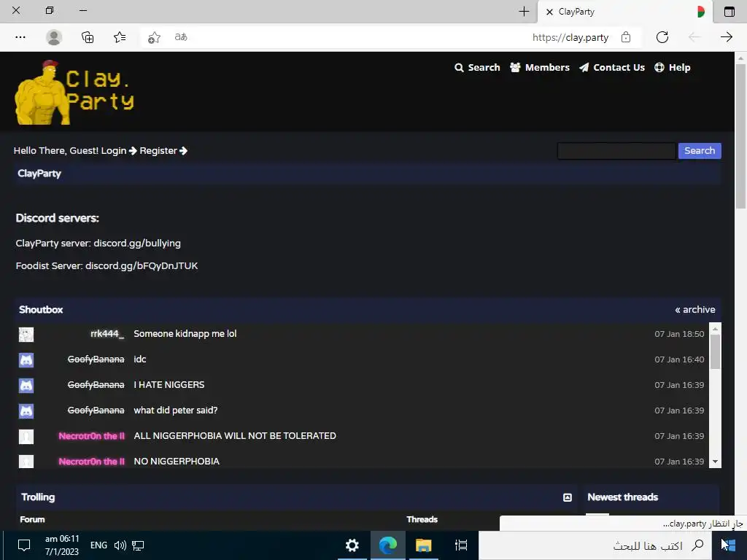This screenshot has height=560, width=747.
Task: Open browser Settings and more menu
Action: pyautogui.click(x=20, y=37)
